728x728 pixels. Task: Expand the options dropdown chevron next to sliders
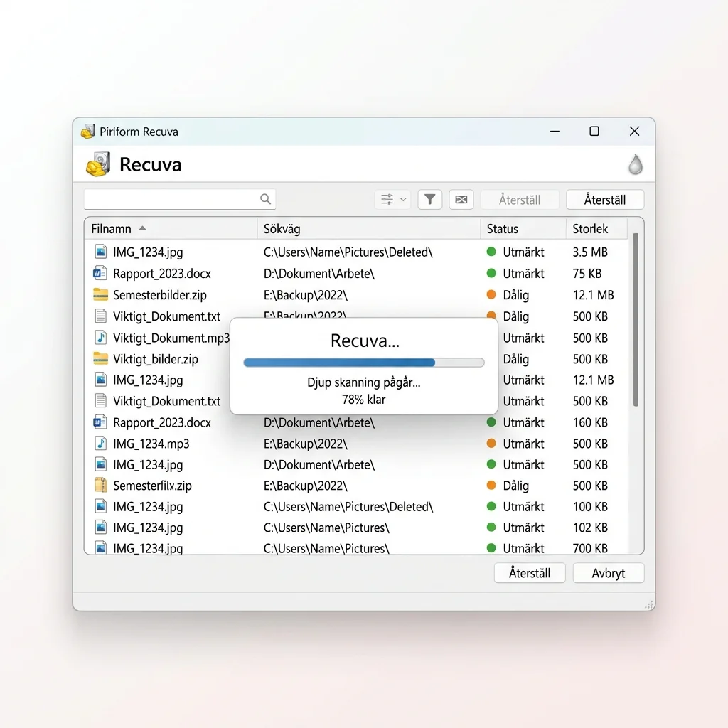[403, 200]
